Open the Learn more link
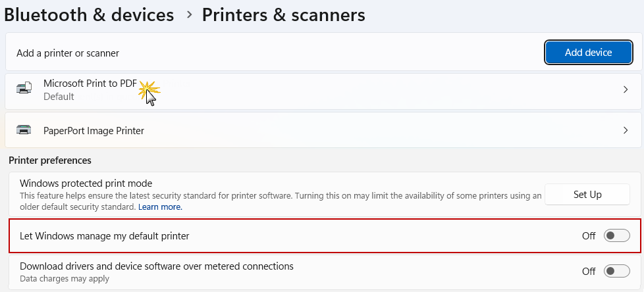Screen dimensions: 644x292 click(160, 207)
